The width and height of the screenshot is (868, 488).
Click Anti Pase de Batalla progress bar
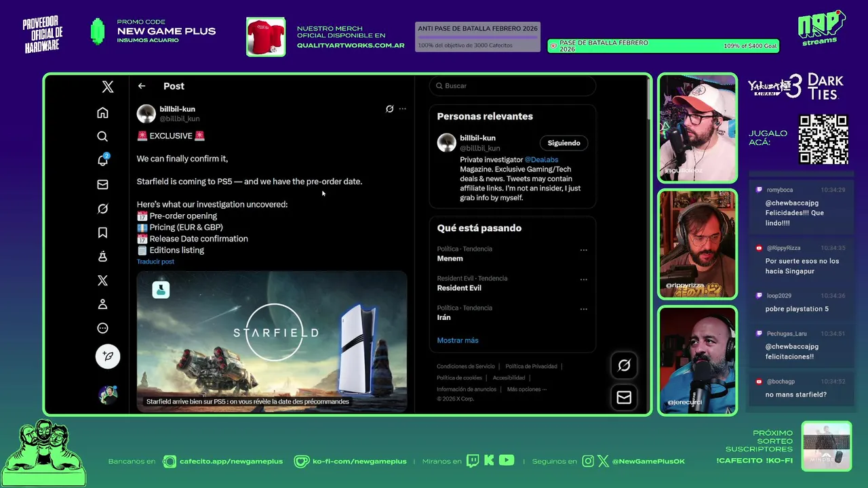pos(477,37)
